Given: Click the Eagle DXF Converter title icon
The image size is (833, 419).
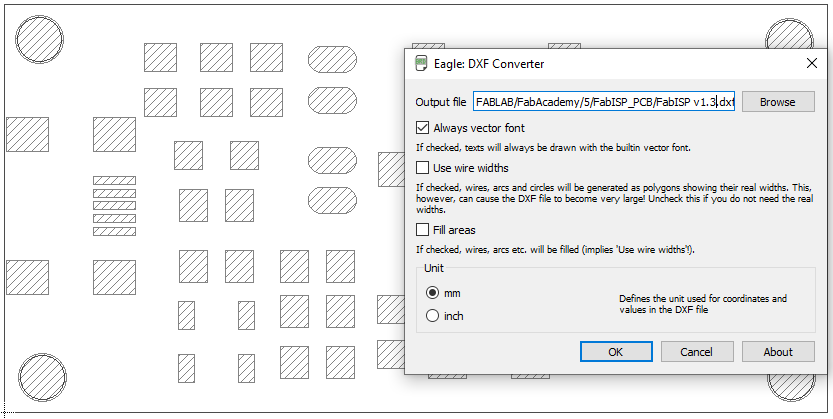Looking at the screenshot, I should (x=423, y=64).
